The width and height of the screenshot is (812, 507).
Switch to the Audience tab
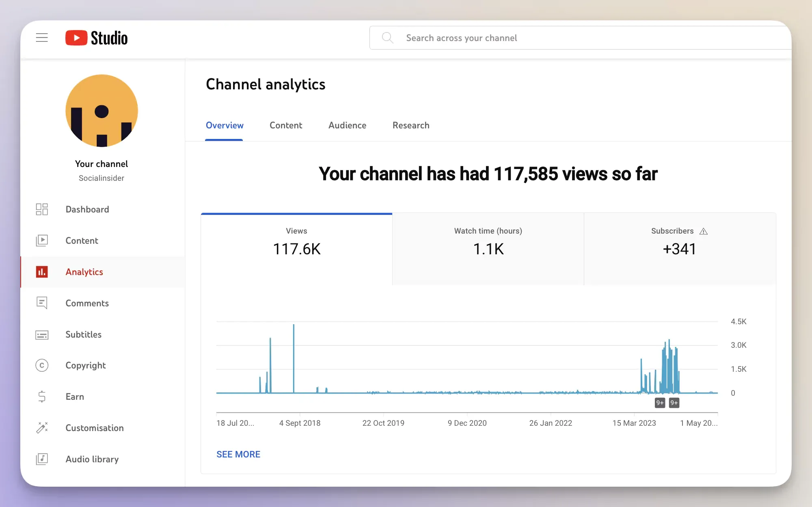click(348, 126)
